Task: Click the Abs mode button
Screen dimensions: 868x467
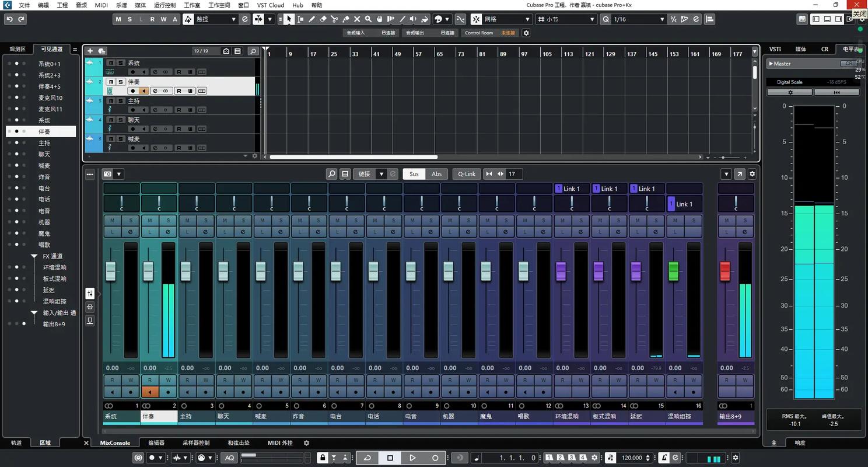Action: pos(437,174)
